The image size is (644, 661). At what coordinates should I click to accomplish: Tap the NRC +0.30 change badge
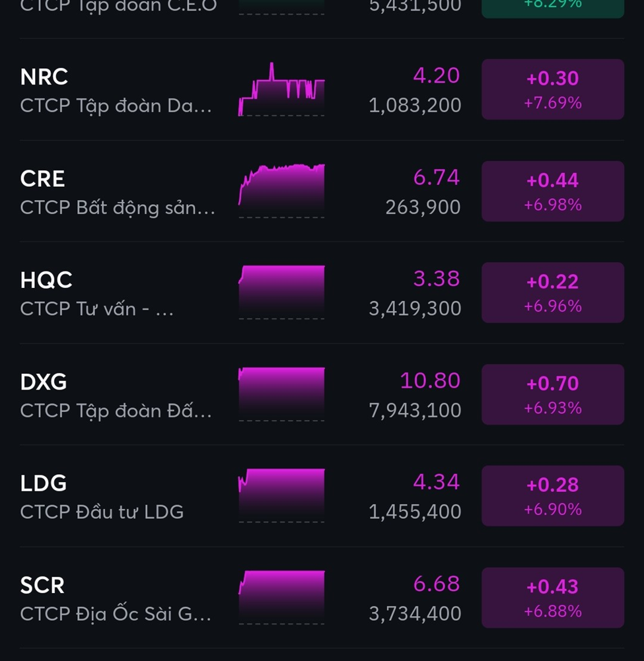click(552, 90)
